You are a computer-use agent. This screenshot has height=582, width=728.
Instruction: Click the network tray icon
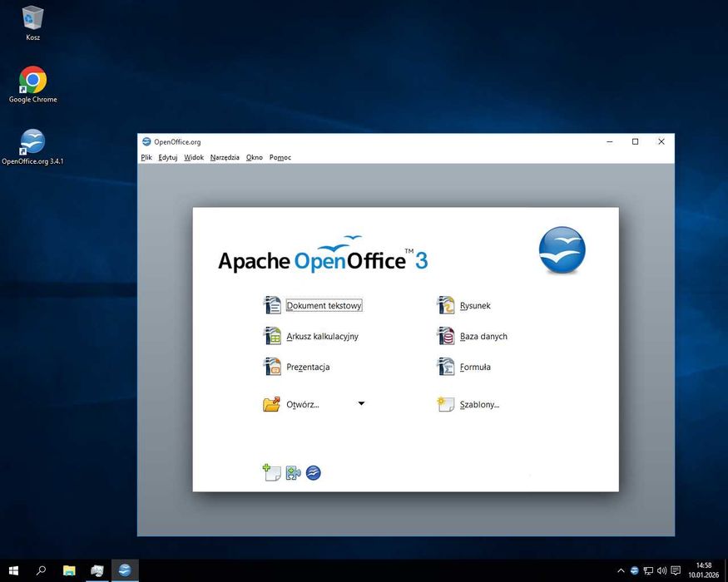pyautogui.click(x=648, y=570)
